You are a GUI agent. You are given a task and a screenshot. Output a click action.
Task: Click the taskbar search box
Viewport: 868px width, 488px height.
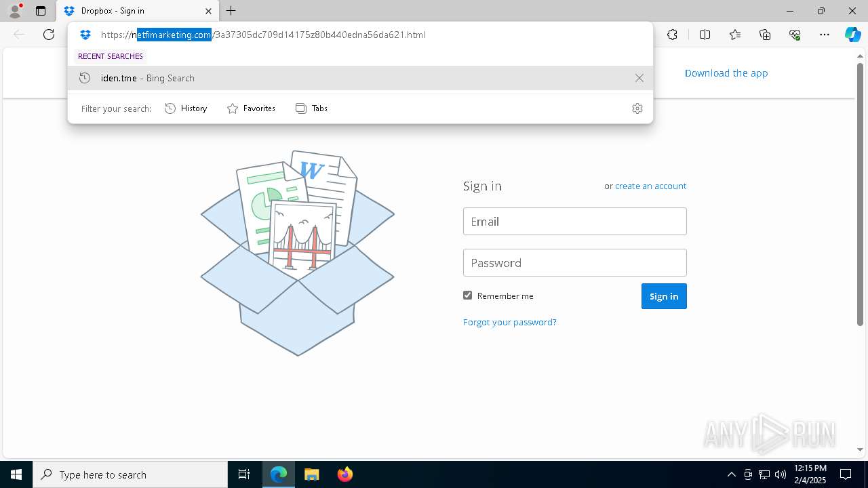coord(130,474)
